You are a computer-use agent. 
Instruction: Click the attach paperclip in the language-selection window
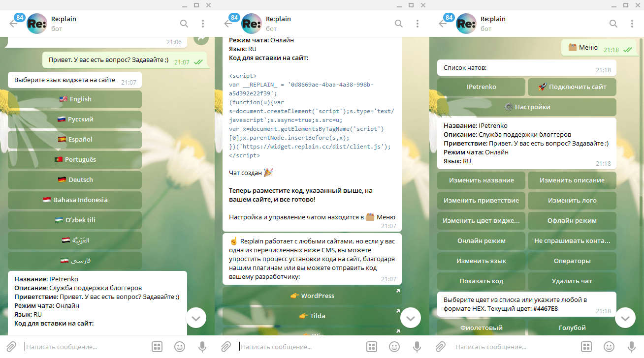pyautogui.click(x=11, y=347)
